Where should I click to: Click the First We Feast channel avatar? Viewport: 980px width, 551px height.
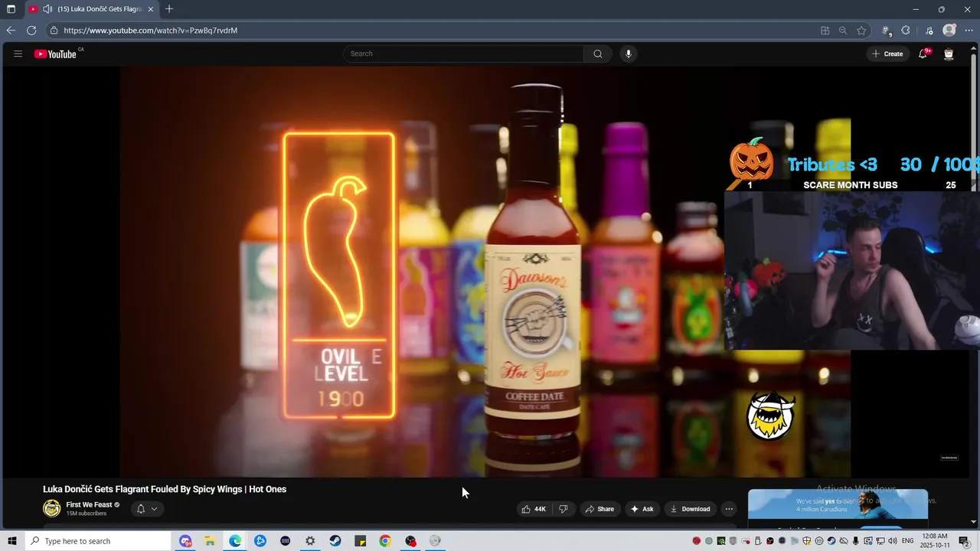51,508
